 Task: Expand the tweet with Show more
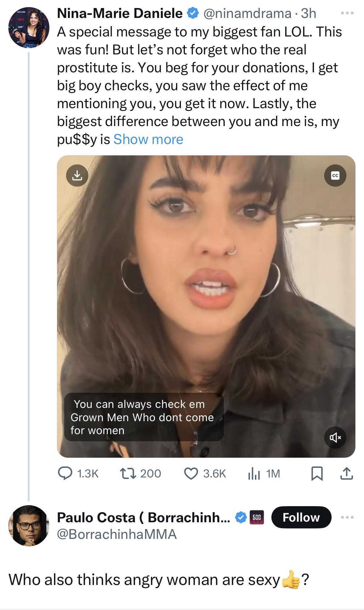[148, 139]
